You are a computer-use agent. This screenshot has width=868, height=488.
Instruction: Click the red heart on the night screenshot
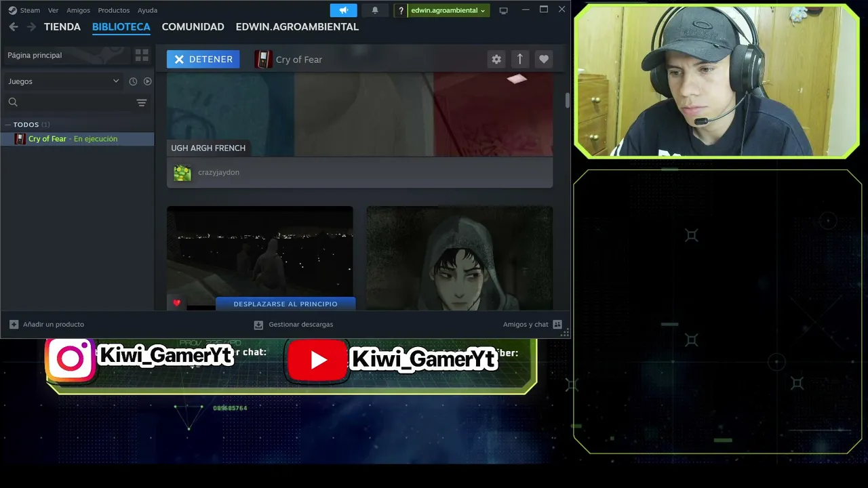177,303
